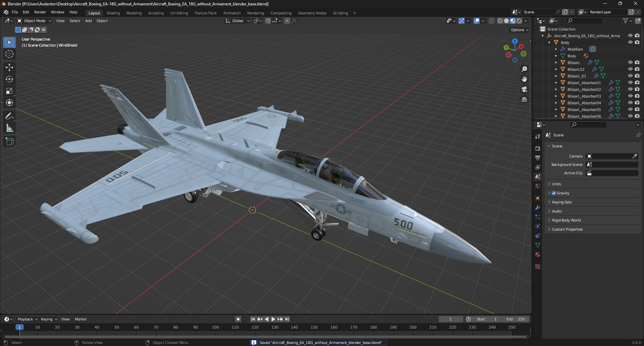The height and width of the screenshot is (346, 644).
Task: Activate the Scale tool
Action: click(9, 91)
